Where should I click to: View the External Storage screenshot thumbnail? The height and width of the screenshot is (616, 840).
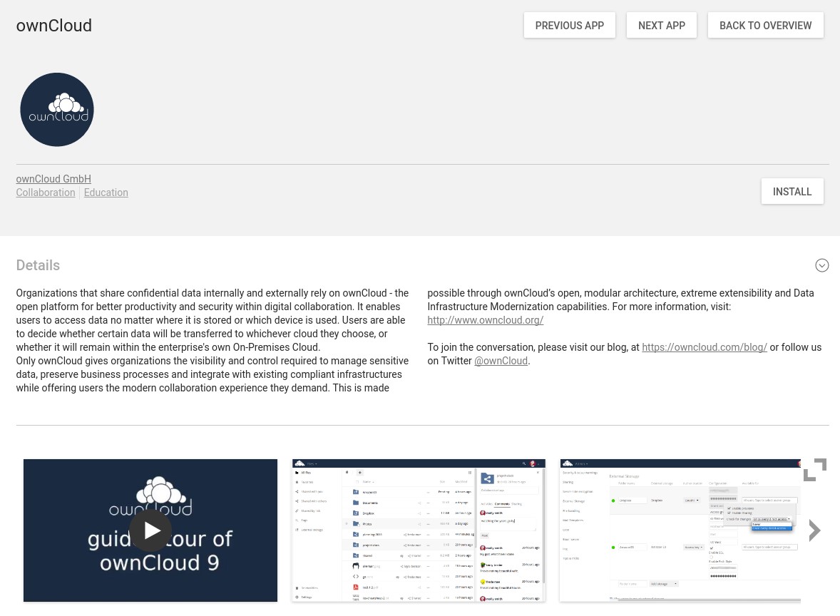pos(680,530)
